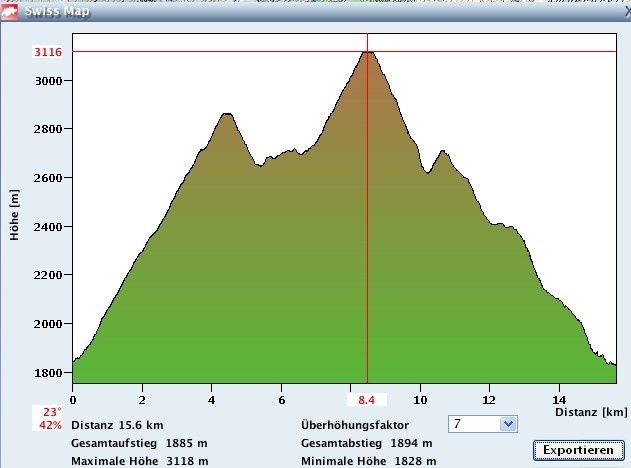
Task: Click the profile peak near 4 km
Action: pos(227,116)
